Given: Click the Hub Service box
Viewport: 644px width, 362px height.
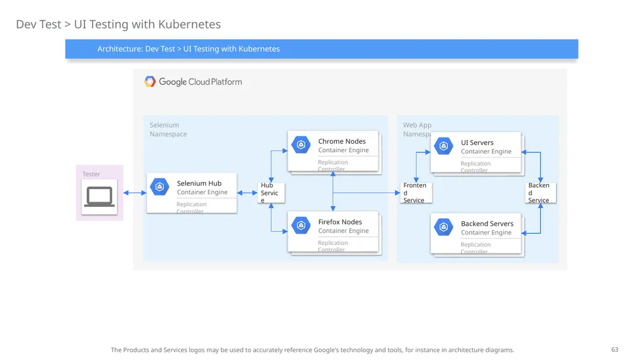Looking at the screenshot, I should pos(271,192).
